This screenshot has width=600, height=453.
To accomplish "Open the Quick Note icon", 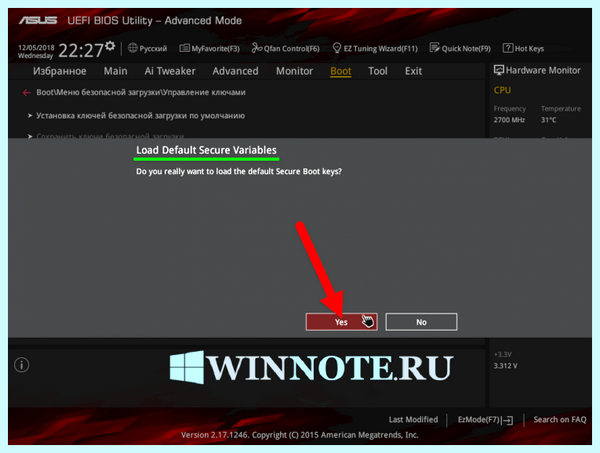I will 434,48.
